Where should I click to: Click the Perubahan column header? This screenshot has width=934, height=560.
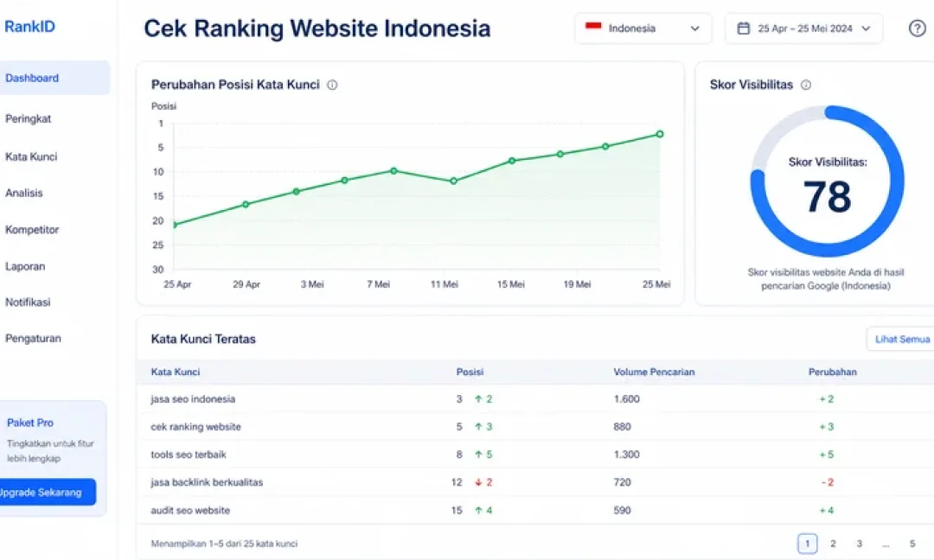click(833, 372)
